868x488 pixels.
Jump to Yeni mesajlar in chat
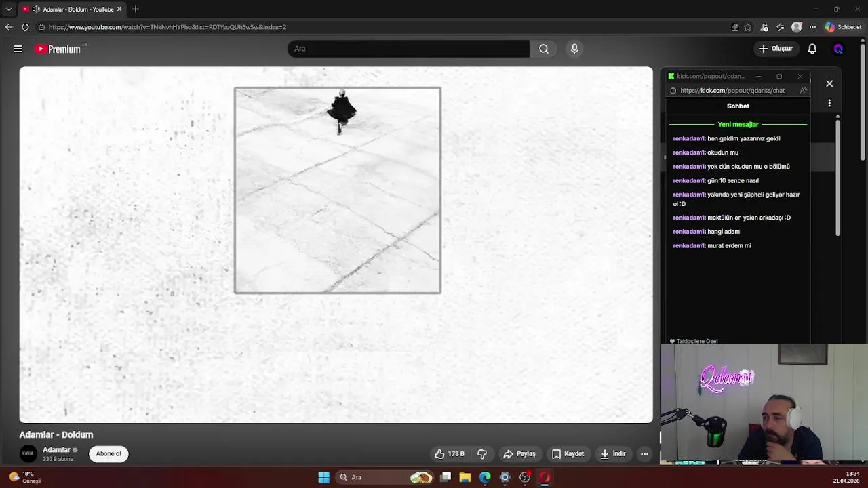[x=738, y=124]
